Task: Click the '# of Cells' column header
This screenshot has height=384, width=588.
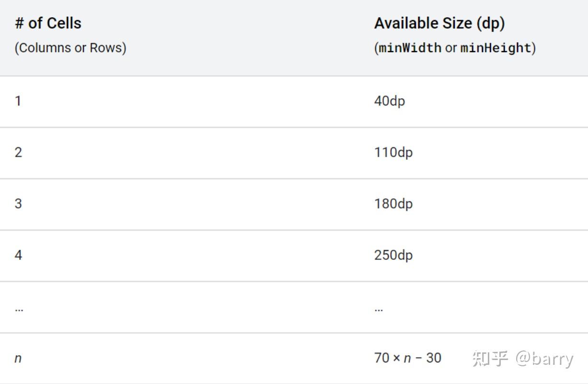Action: pyautogui.click(x=48, y=23)
